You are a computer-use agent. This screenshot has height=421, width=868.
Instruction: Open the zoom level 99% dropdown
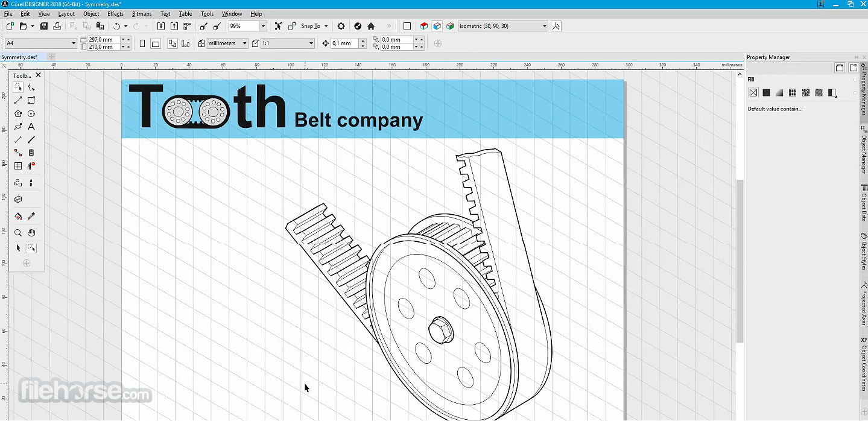point(263,26)
